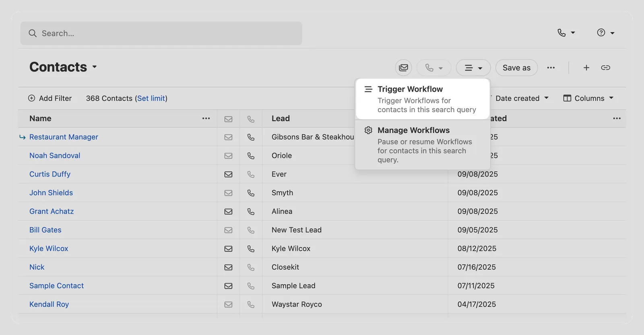Click the bulk email envelope icon button

403,68
